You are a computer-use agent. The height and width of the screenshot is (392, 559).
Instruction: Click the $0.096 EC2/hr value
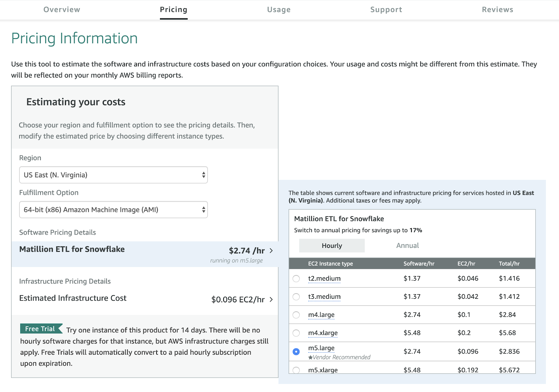(x=238, y=299)
